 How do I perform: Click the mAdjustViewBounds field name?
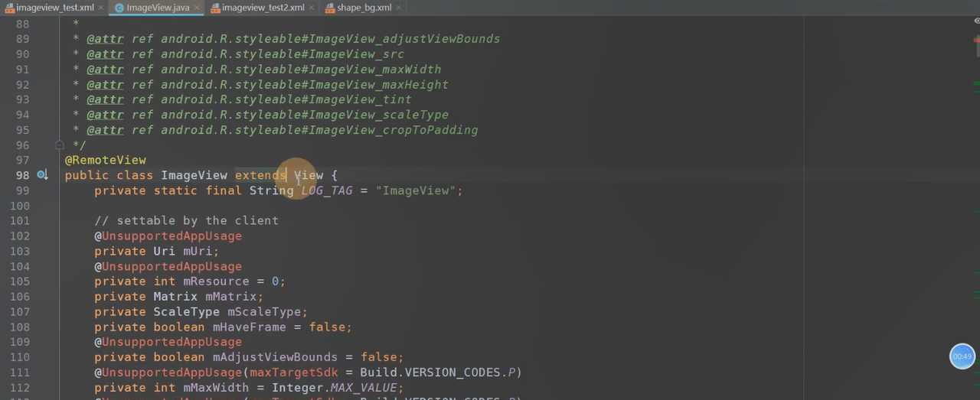(x=275, y=357)
